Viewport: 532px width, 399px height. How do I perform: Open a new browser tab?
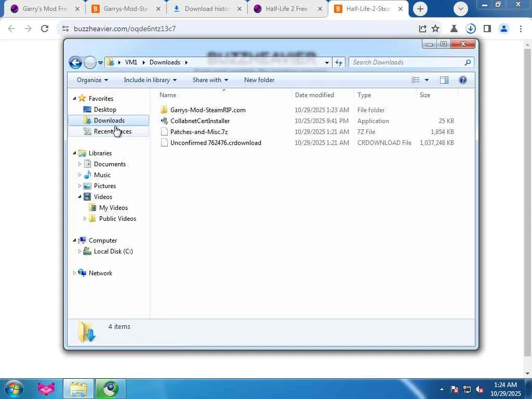tap(420, 9)
